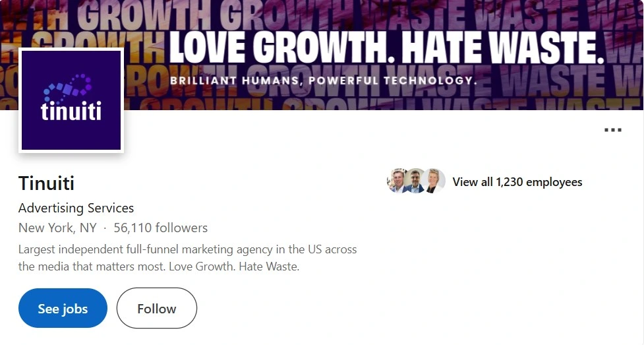Click the faded GROWTH text atop the banner
Screen dimensions: 644x345
click(145, 14)
